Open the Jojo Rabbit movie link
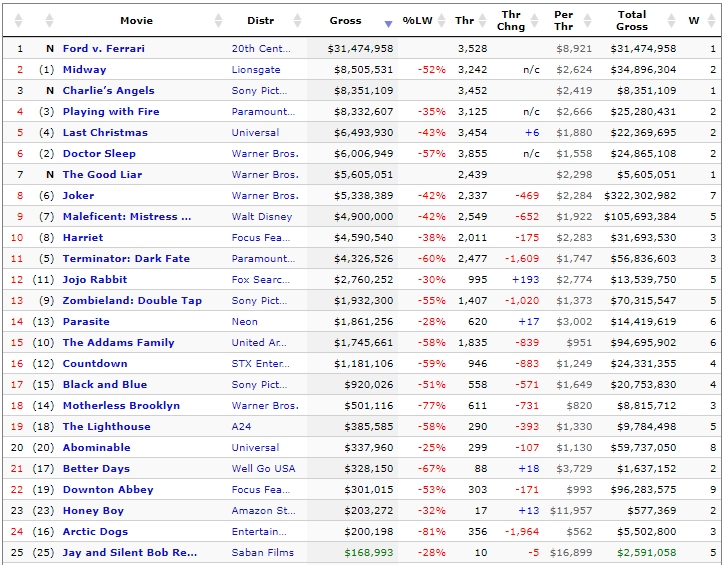The image size is (724, 565). click(x=95, y=280)
